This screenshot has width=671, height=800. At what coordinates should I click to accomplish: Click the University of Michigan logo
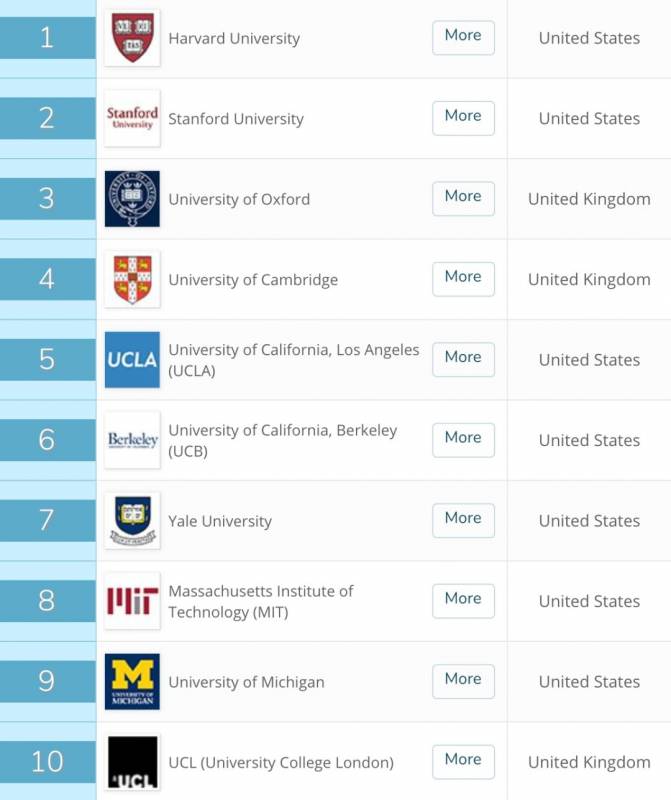coord(132,682)
